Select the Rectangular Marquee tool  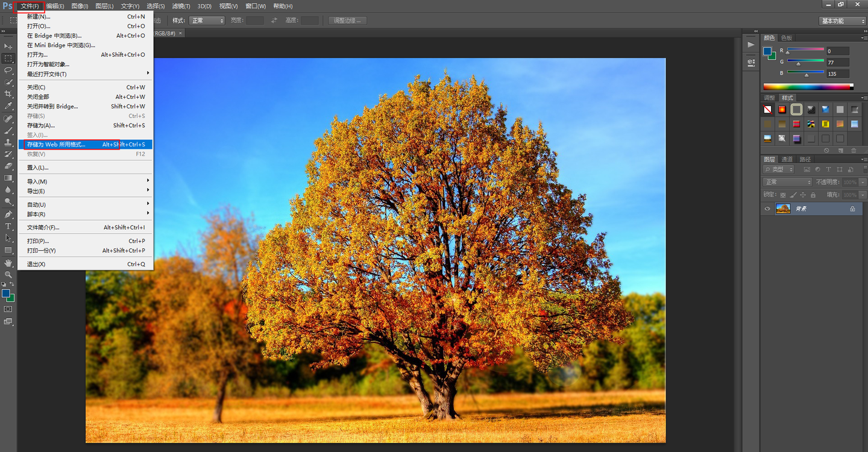[8, 58]
